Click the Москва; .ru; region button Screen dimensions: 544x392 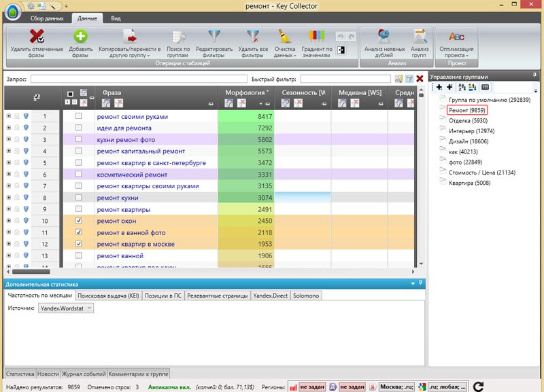tap(396, 387)
